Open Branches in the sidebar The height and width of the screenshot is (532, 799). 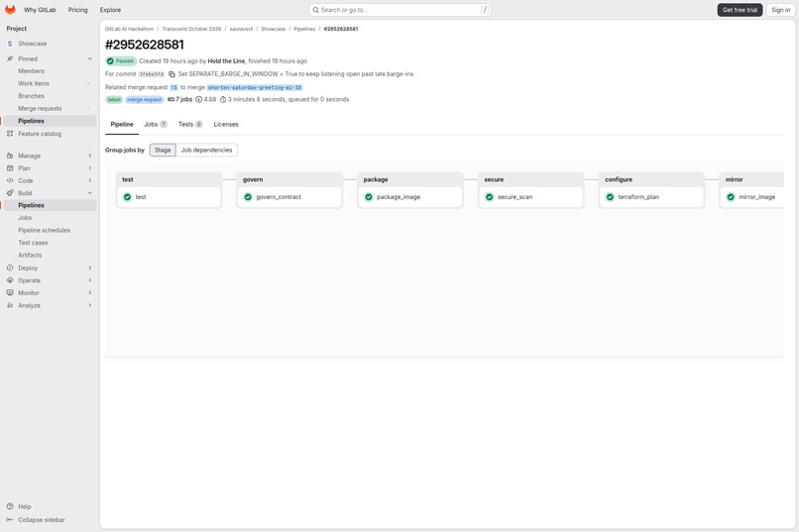[x=50, y=96]
